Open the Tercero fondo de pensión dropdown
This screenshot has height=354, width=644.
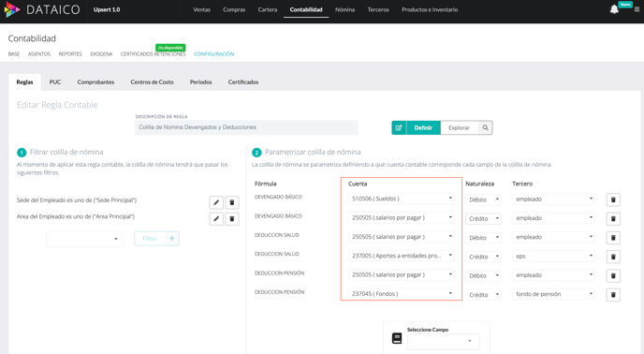pos(553,294)
